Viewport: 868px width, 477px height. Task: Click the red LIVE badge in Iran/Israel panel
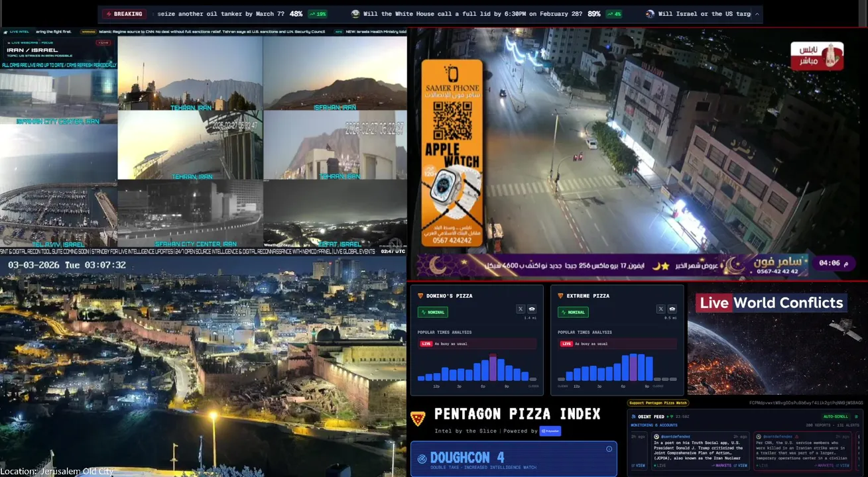[x=103, y=42]
